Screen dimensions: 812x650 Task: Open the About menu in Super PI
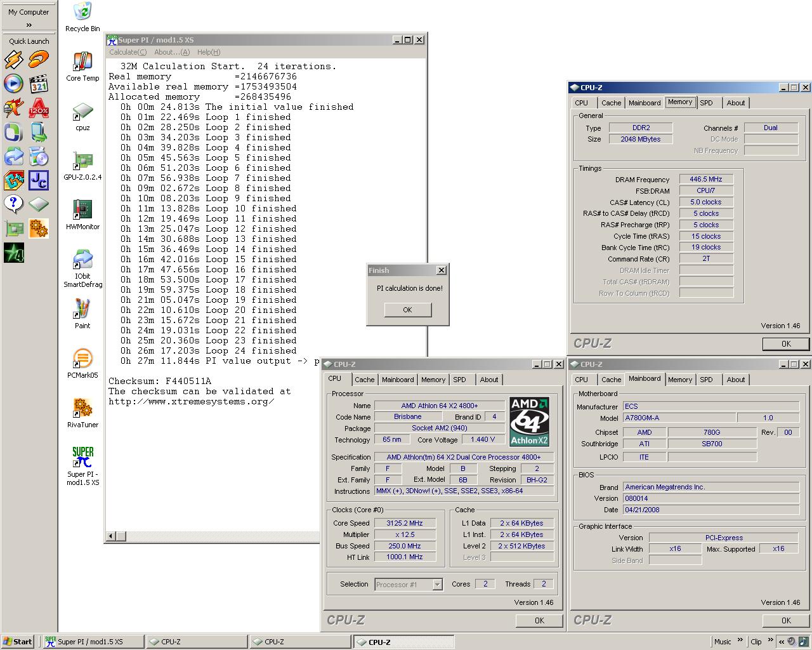pyautogui.click(x=172, y=52)
